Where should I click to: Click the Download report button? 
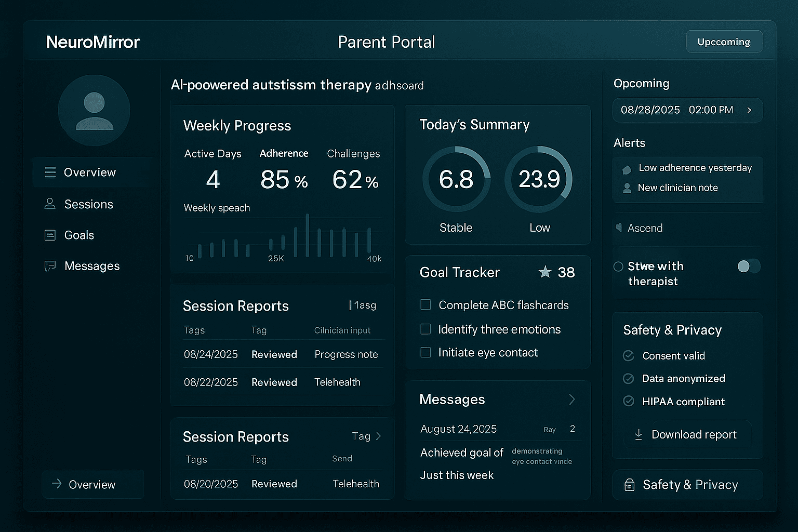[x=687, y=434]
